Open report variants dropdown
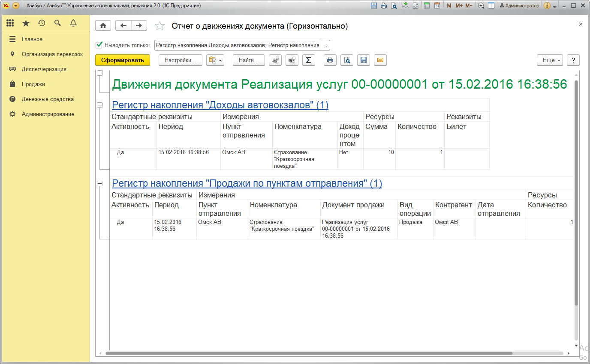The width and height of the screenshot is (590, 364). point(215,60)
